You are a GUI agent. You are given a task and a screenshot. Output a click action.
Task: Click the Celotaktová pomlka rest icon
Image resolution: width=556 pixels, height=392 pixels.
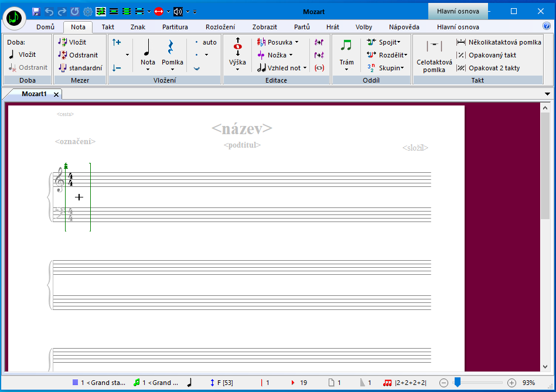pos(434,46)
